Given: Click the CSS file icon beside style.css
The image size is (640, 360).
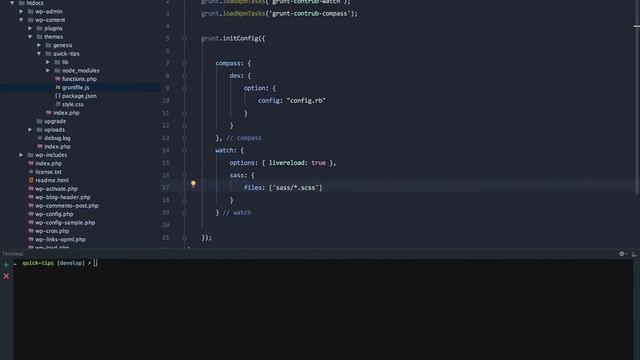Looking at the screenshot, I should 58,104.
